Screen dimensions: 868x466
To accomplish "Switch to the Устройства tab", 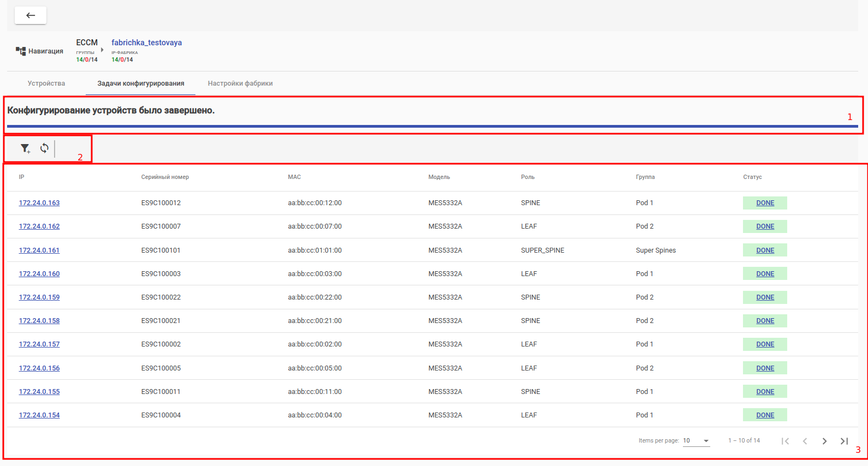I will coord(46,83).
